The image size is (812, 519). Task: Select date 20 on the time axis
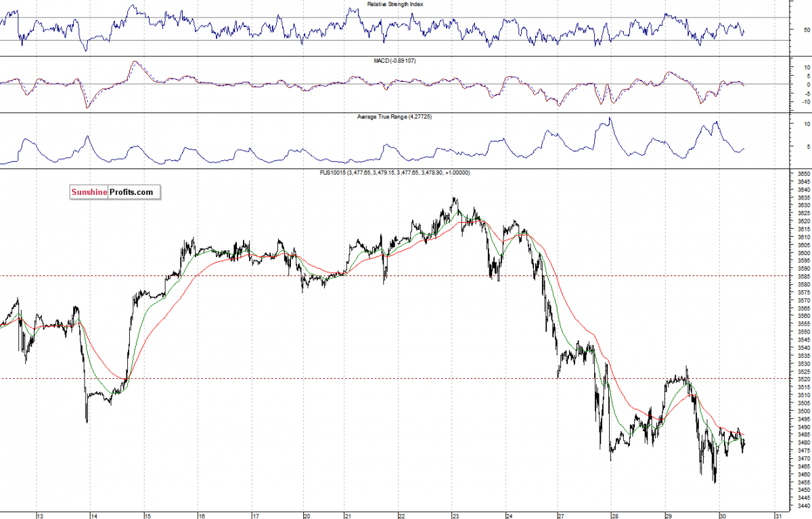pyautogui.click(x=307, y=516)
